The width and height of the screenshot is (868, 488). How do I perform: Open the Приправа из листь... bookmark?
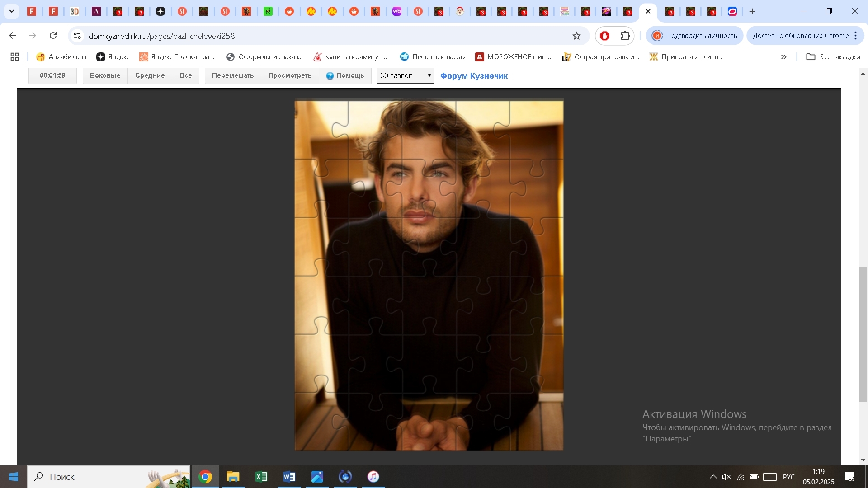(x=688, y=56)
